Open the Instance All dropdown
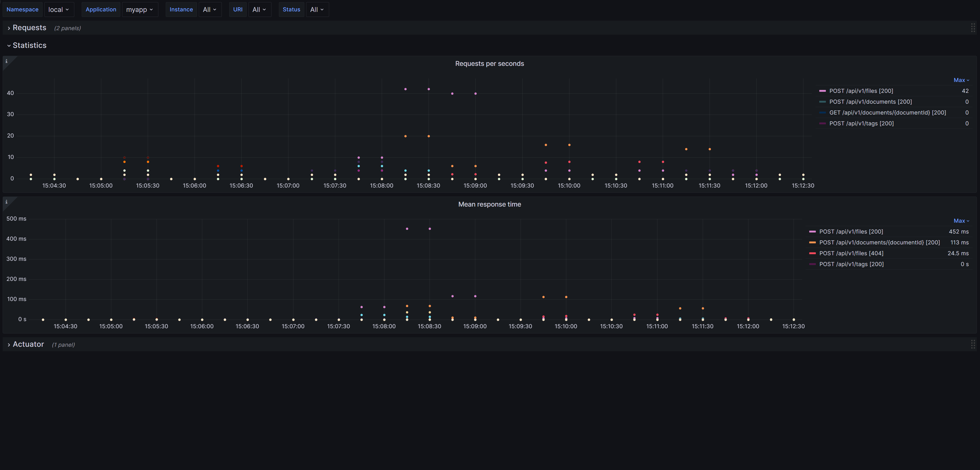The image size is (980, 470). [210, 10]
